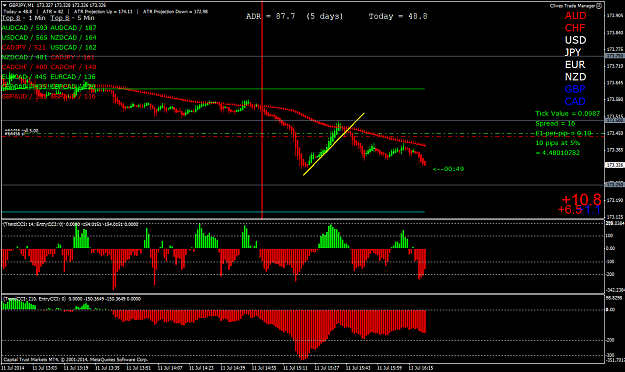Select the 'AUDCAD / 187' entry
The width and height of the screenshot is (625, 372).
pyautogui.click(x=73, y=28)
